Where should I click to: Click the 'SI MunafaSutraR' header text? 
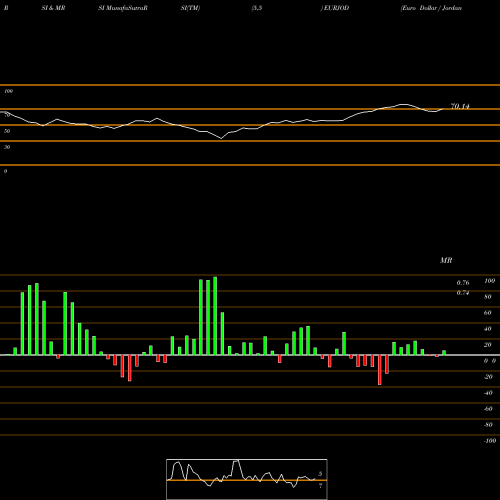pos(123,8)
